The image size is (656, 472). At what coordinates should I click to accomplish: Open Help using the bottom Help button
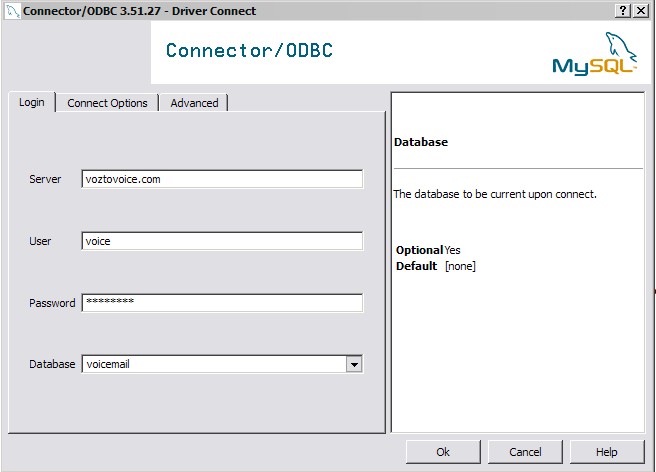pyautogui.click(x=606, y=452)
